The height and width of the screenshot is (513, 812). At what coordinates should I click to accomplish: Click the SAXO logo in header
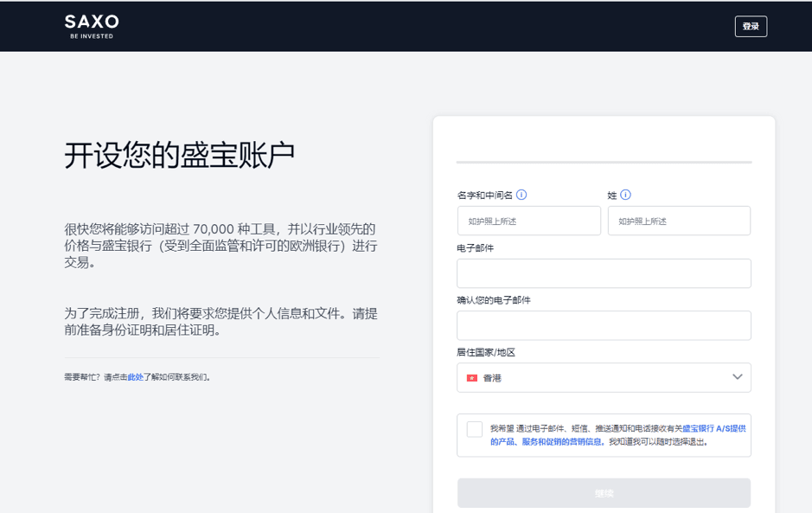tap(92, 25)
